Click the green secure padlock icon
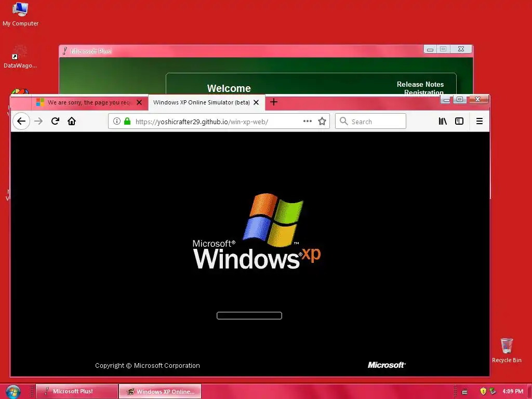 (x=127, y=121)
